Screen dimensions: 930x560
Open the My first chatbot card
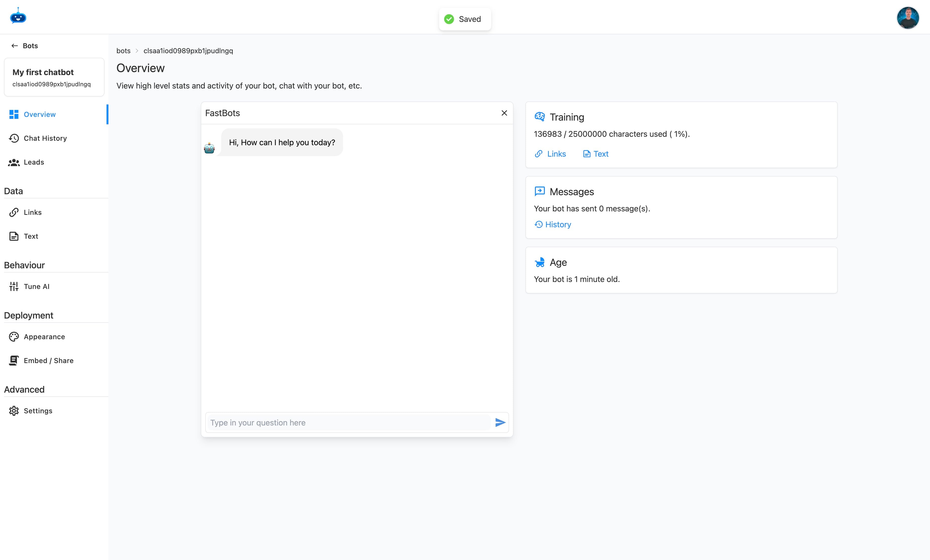54,77
